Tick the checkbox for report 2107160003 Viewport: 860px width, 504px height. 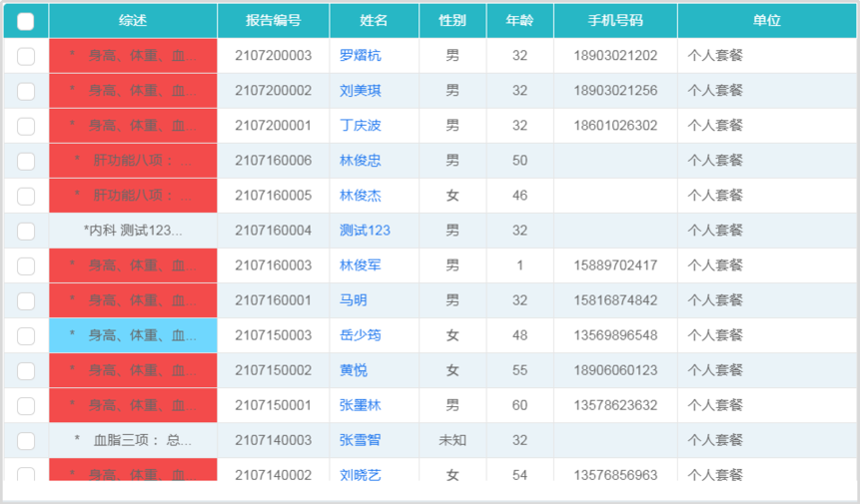tap(26, 266)
